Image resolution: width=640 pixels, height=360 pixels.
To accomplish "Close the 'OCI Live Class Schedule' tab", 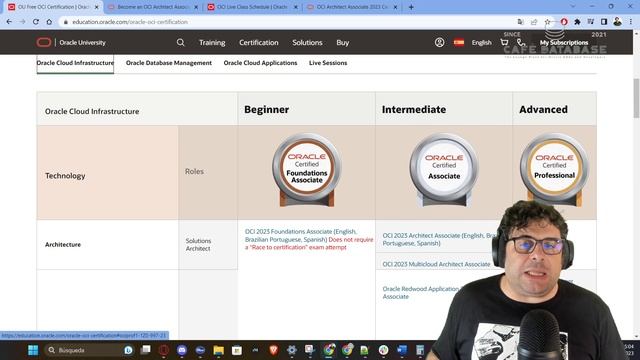I will (296, 7).
